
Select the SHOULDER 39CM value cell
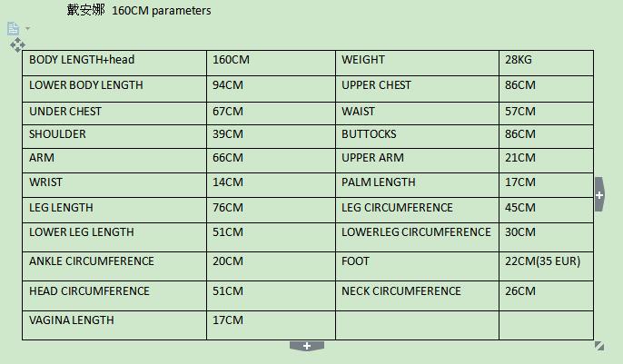(271, 137)
